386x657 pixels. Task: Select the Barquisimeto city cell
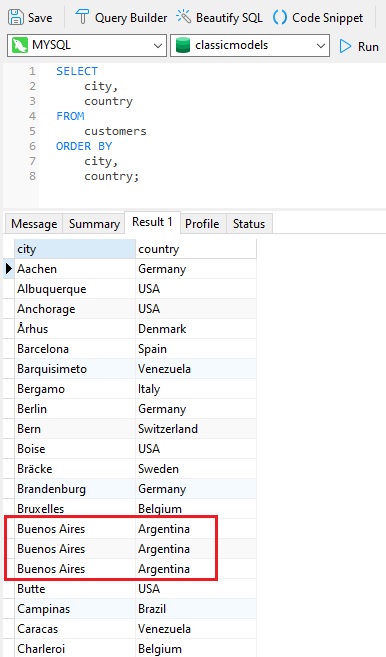(75, 369)
